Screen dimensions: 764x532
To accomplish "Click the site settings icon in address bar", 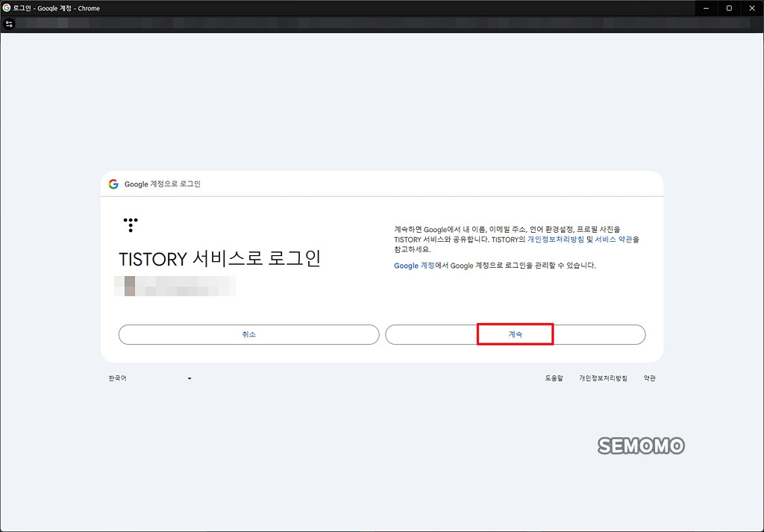I will pos(9,23).
